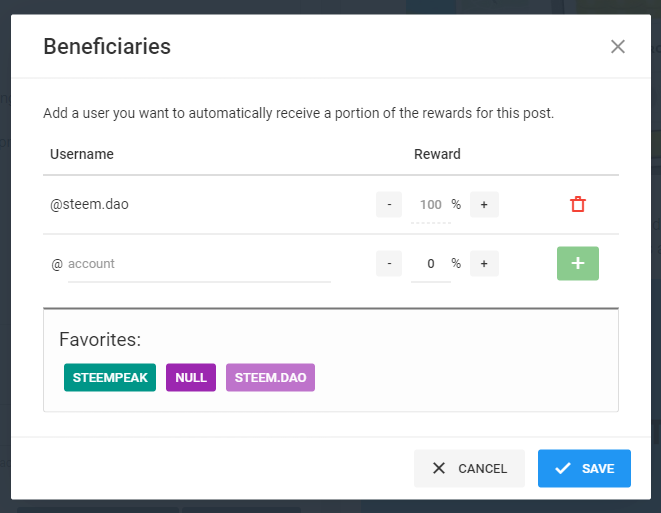Focus the account username input field
This screenshot has width=661, height=513.
198,264
